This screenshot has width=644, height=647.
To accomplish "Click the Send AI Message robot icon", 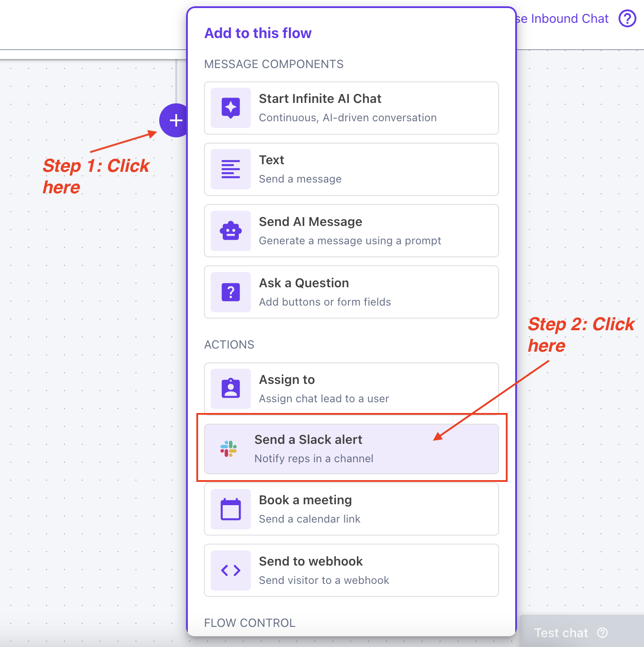I will [x=231, y=231].
